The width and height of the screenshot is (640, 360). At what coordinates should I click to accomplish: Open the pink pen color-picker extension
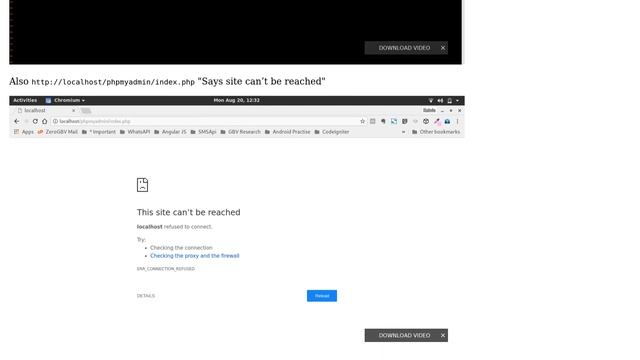(x=437, y=121)
